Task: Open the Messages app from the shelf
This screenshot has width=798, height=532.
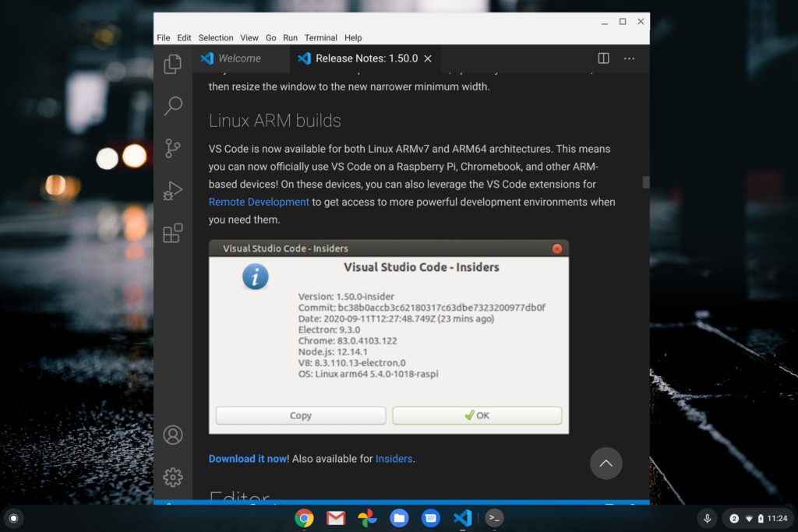Action: (430, 518)
